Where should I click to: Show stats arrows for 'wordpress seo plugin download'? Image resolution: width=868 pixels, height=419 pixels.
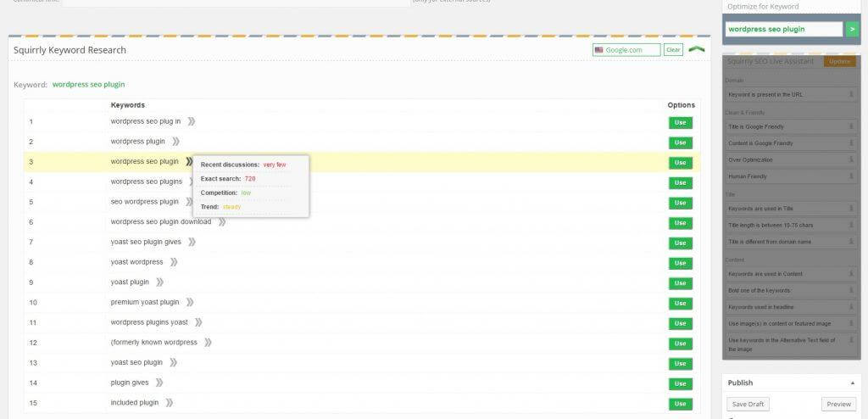point(222,221)
